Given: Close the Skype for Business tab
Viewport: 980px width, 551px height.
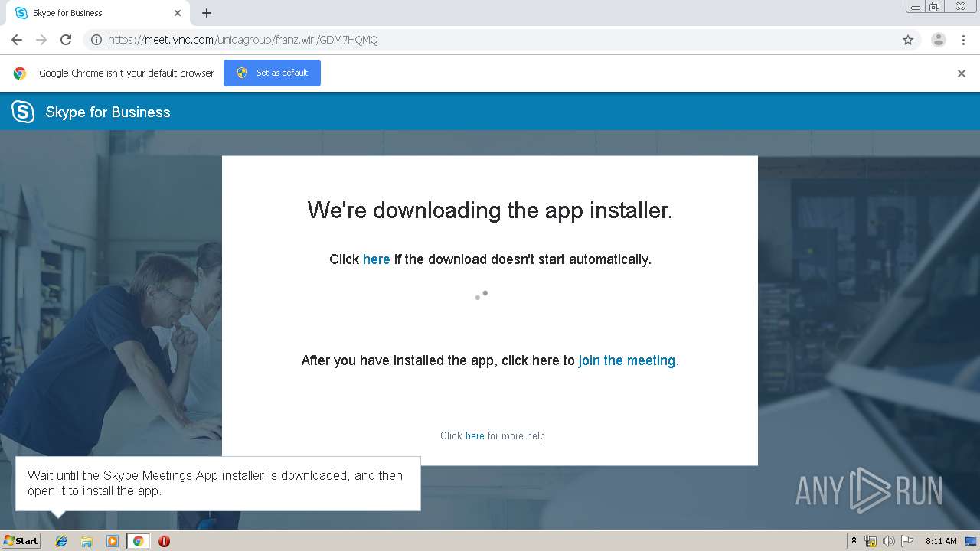Looking at the screenshot, I should pyautogui.click(x=178, y=13).
